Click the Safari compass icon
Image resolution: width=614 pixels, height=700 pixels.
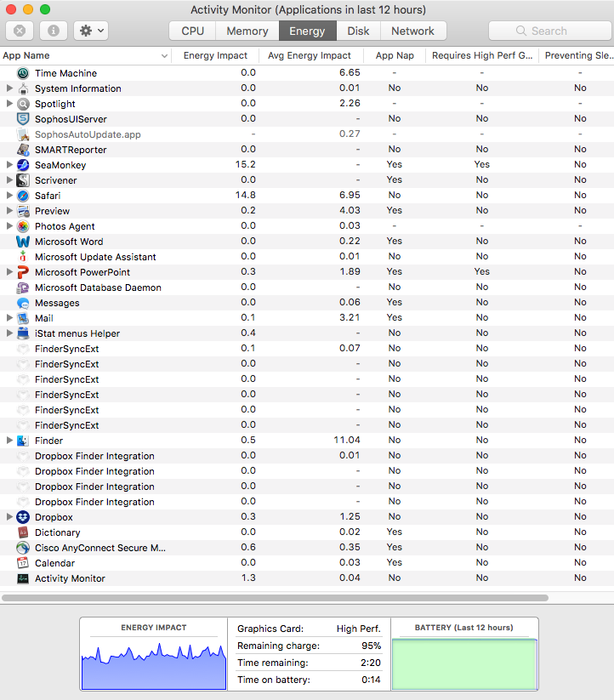pyautogui.click(x=23, y=196)
